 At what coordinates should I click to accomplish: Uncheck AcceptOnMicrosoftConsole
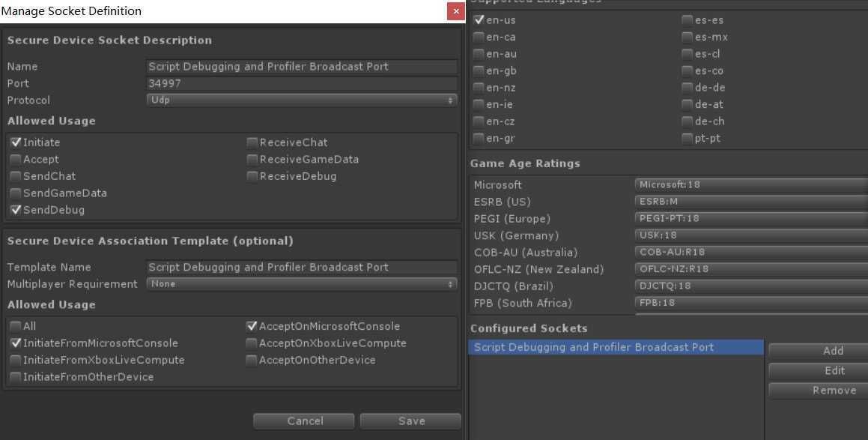pos(252,326)
